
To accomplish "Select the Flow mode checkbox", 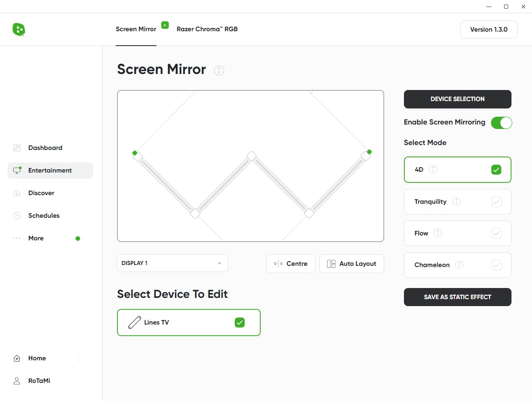I will (x=497, y=233).
